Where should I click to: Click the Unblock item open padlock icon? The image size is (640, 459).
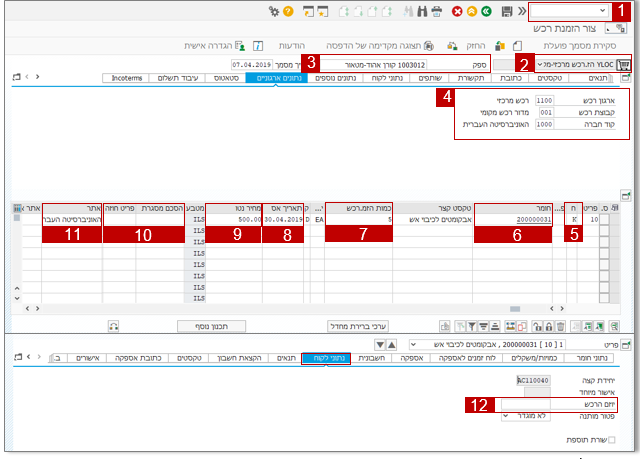[538, 326]
